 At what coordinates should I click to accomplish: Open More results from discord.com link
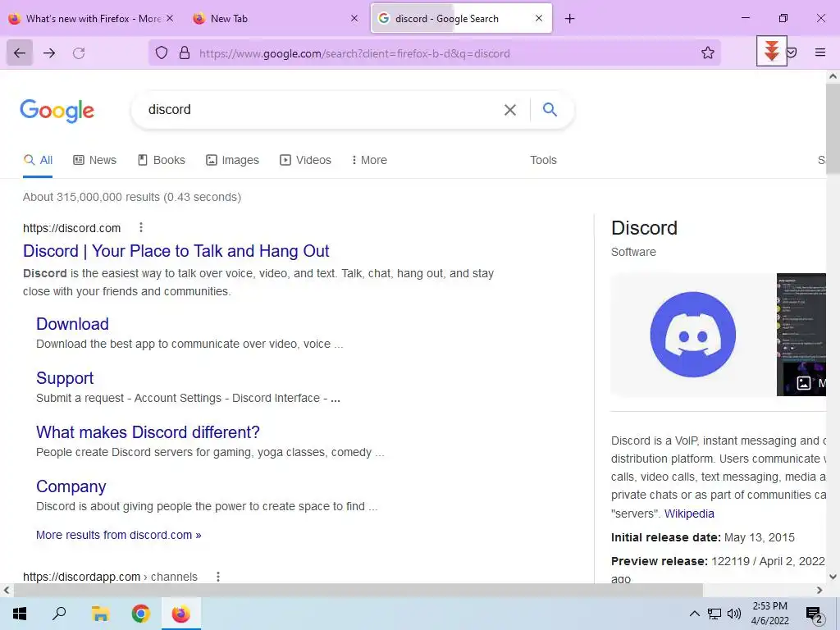click(x=118, y=535)
